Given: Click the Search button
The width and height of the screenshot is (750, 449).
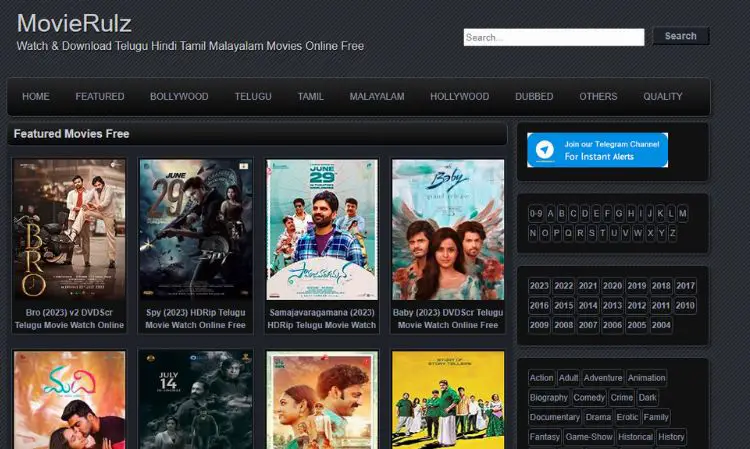Looking at the screenshot, I should pos(681,36).
